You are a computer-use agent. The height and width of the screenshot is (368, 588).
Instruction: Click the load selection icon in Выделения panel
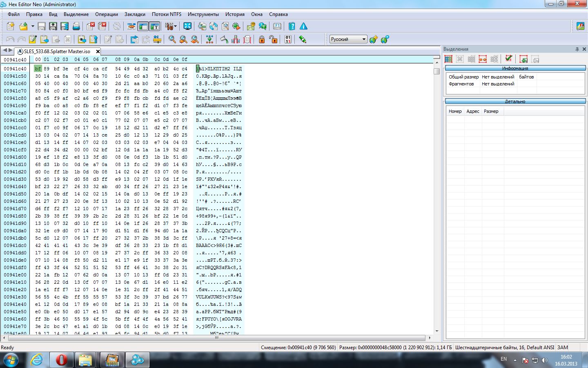[x=523, y=59]
